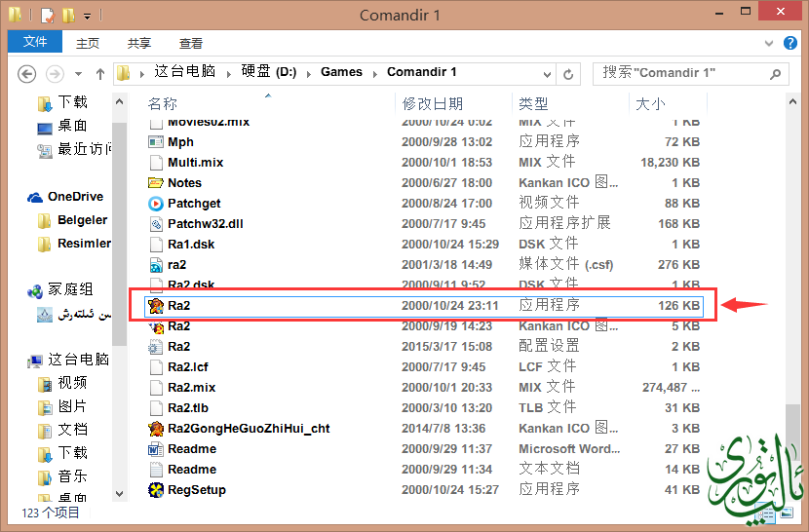
Task: Switch to details view icon in status bar
Action: pos(765,513)
